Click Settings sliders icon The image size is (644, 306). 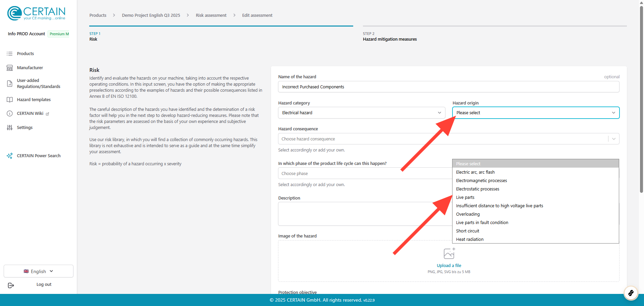[x=10, y=128]
